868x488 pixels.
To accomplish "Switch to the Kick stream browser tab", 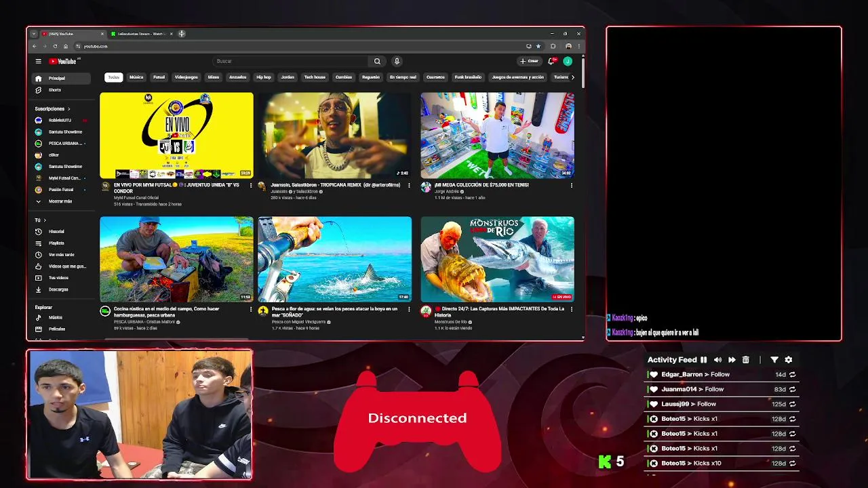I will click(141, 34).
